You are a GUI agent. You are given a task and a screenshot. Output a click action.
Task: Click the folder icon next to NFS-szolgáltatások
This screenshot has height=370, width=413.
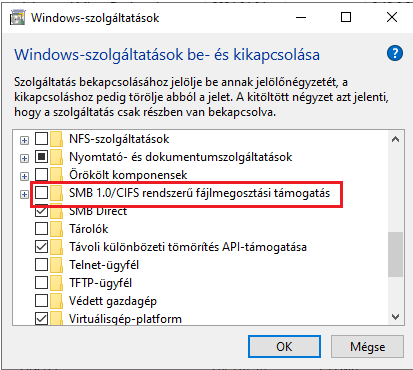click(57, 139)
